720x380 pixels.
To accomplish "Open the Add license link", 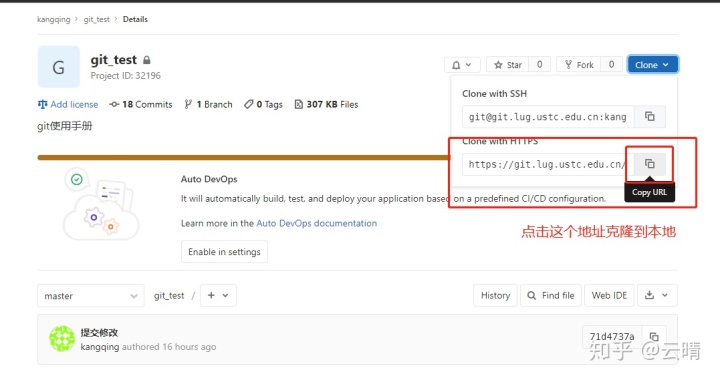I will 68,105.
